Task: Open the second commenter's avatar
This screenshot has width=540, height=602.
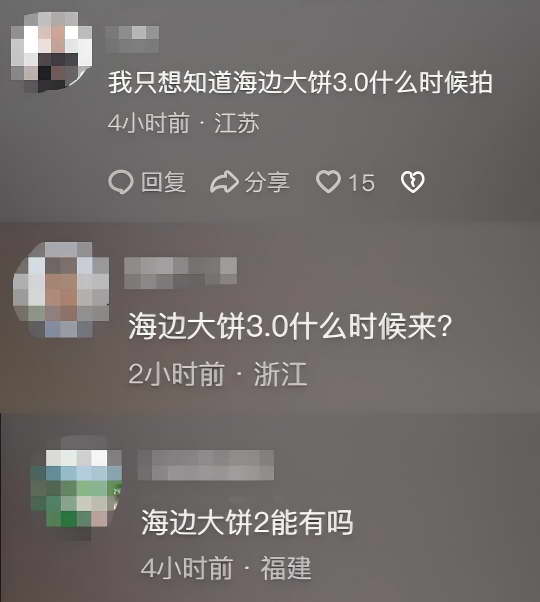Action: point(61,290)
